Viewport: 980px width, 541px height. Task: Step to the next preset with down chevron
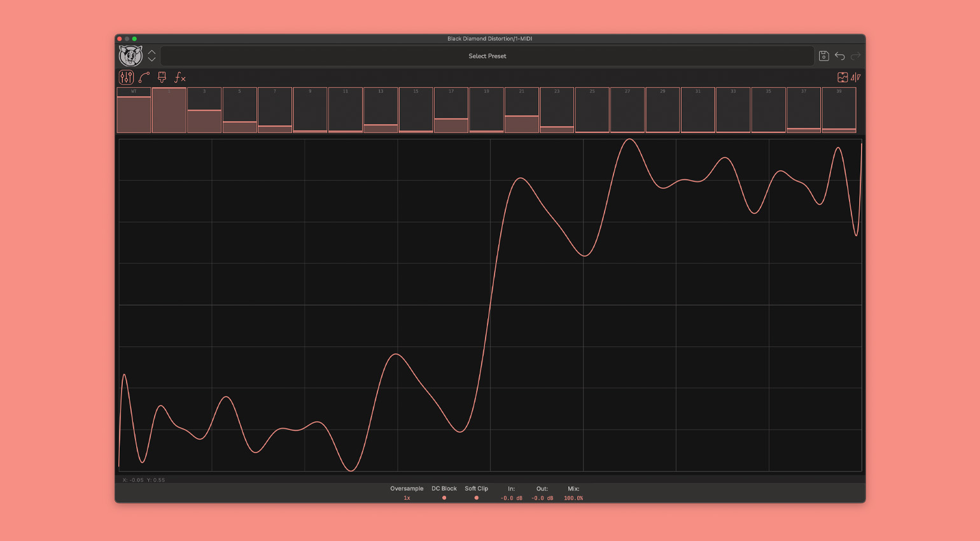[151, 60]
